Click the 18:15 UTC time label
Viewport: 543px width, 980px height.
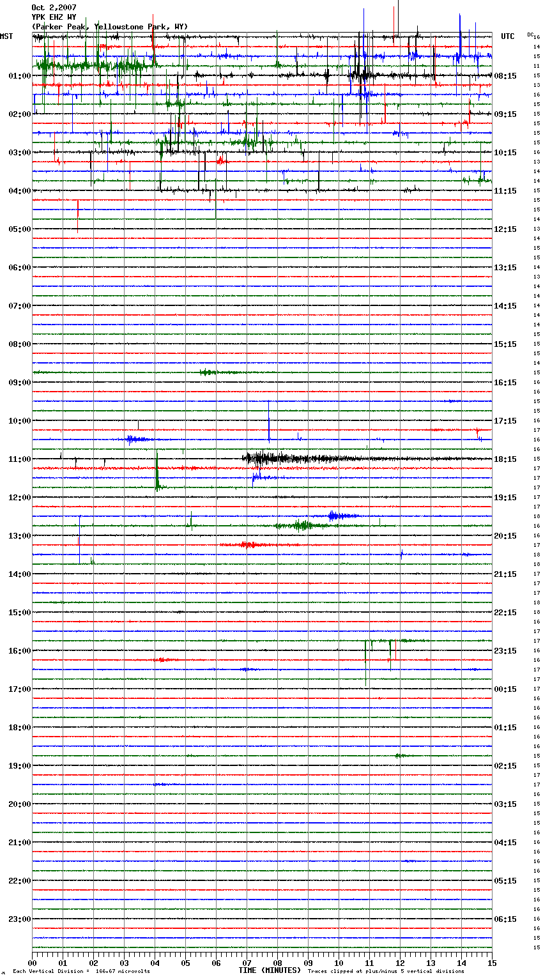click(505, 459)
